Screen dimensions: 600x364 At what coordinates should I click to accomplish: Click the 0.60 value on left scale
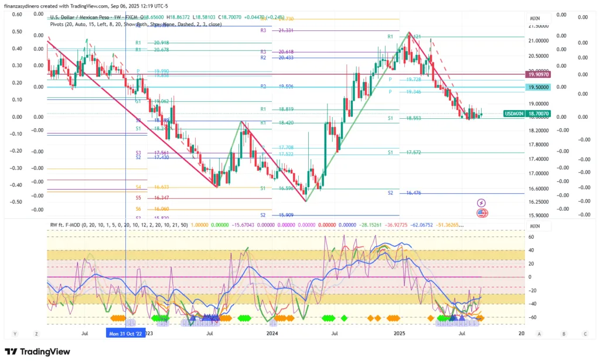point(17,14)
